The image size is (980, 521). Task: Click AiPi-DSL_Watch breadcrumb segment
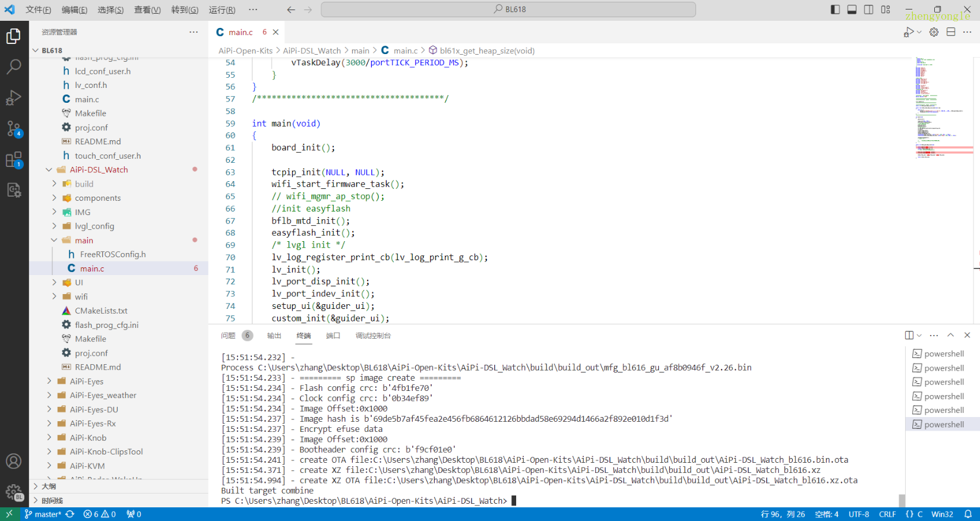tap(312, 50)
